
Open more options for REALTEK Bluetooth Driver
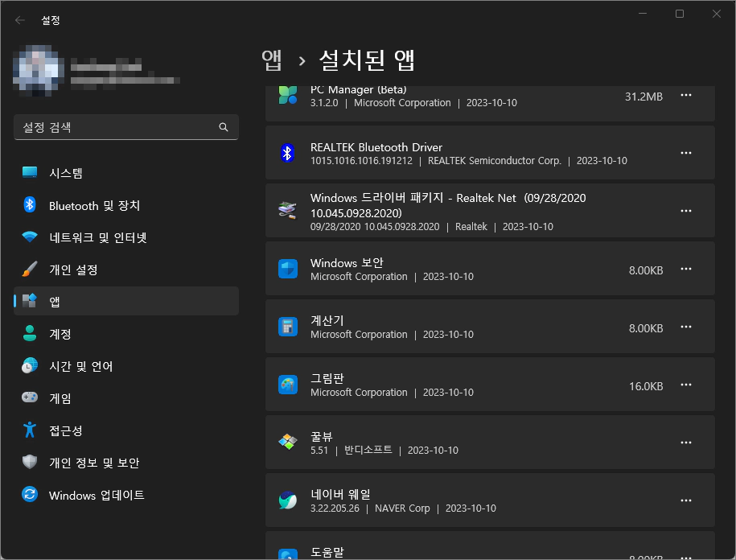click(686, 153)
